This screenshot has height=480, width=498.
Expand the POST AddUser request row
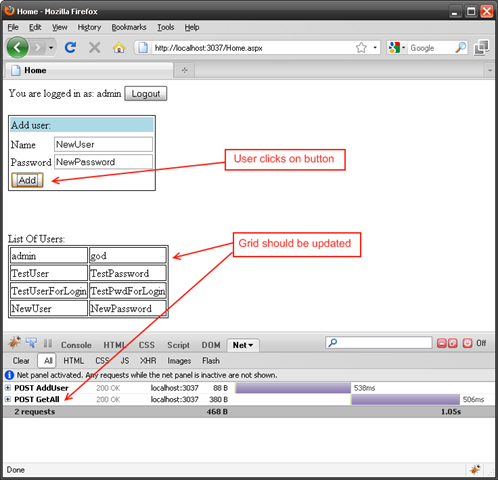click(8, 388)
